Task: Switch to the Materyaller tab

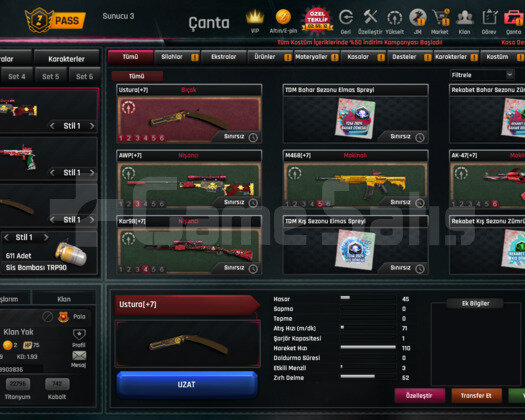Action: (x=316, y=57)
